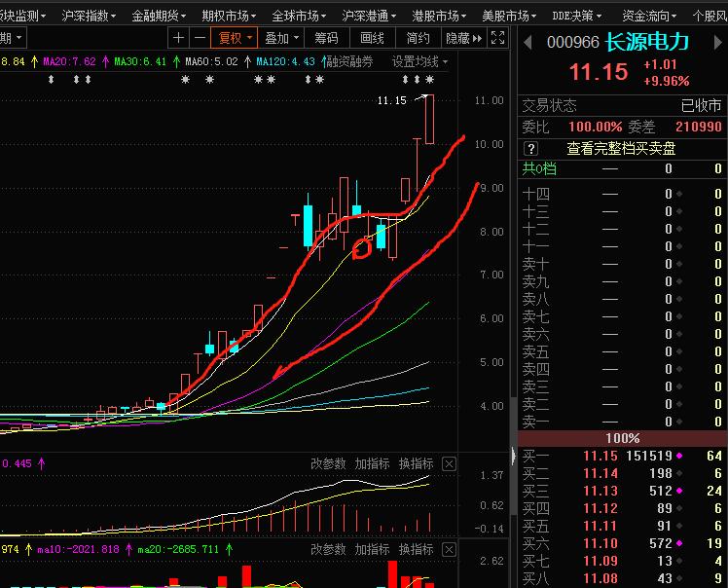Click 买六 bid price 11.10

tap(601, 543)
